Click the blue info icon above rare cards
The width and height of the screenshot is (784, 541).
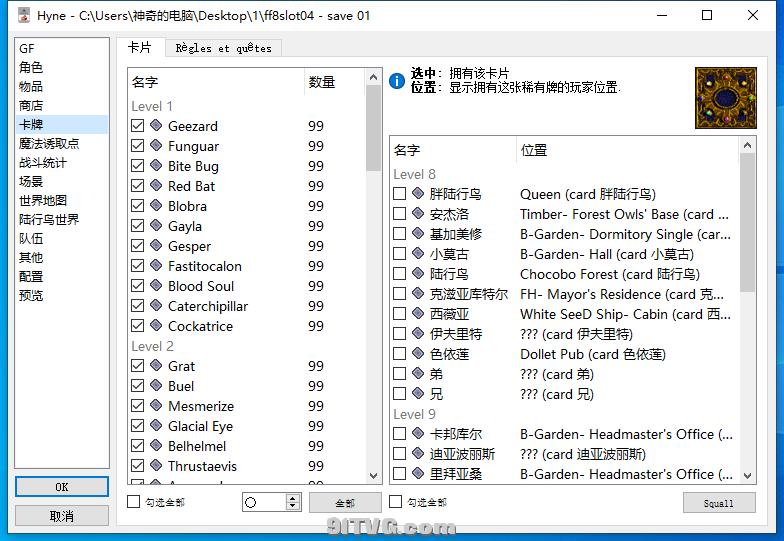(x=397, y=81)
